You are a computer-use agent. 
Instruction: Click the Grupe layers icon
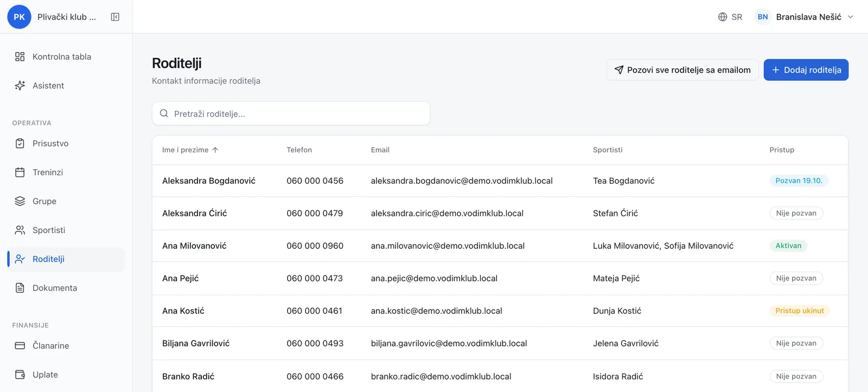pos(20,201)
